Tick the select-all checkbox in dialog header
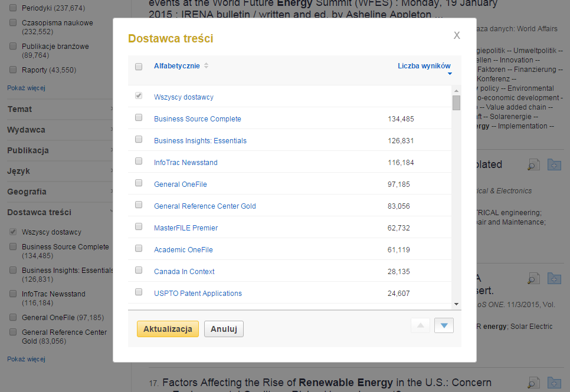Screen dimensions: 570x392 (x=139, y=67)
